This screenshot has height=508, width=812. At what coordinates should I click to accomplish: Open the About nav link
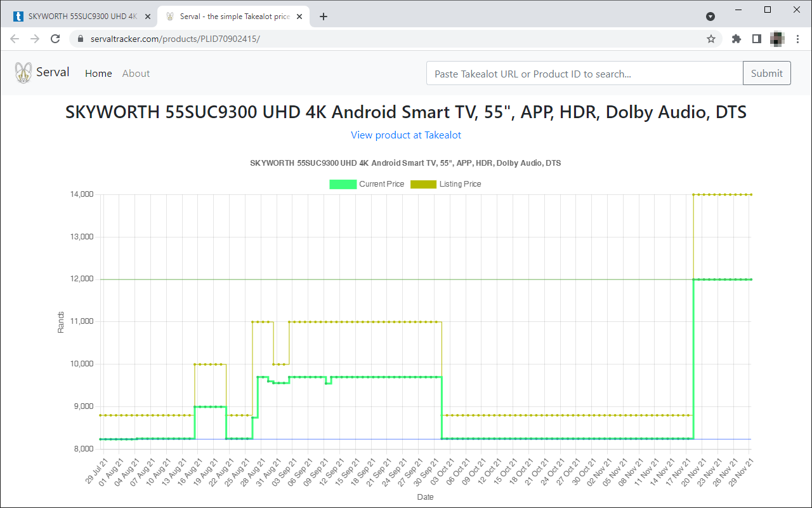(136, 74)
